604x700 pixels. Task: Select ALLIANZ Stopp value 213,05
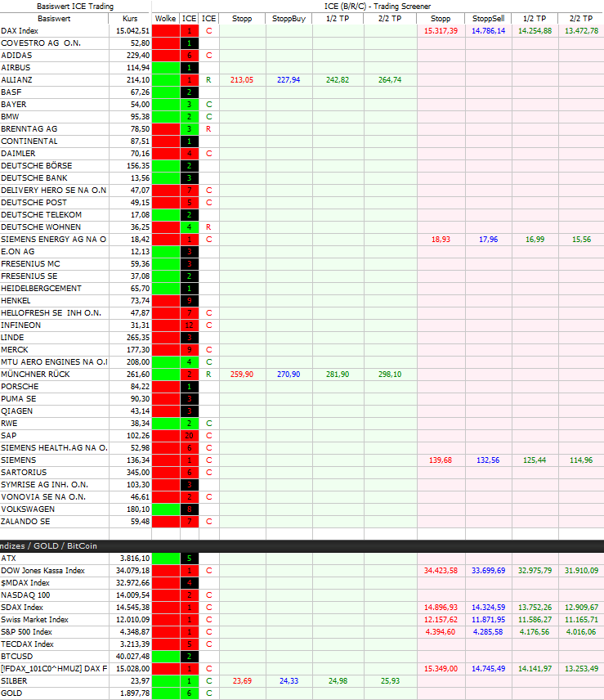pyautogui.click(x=242, y=80)
